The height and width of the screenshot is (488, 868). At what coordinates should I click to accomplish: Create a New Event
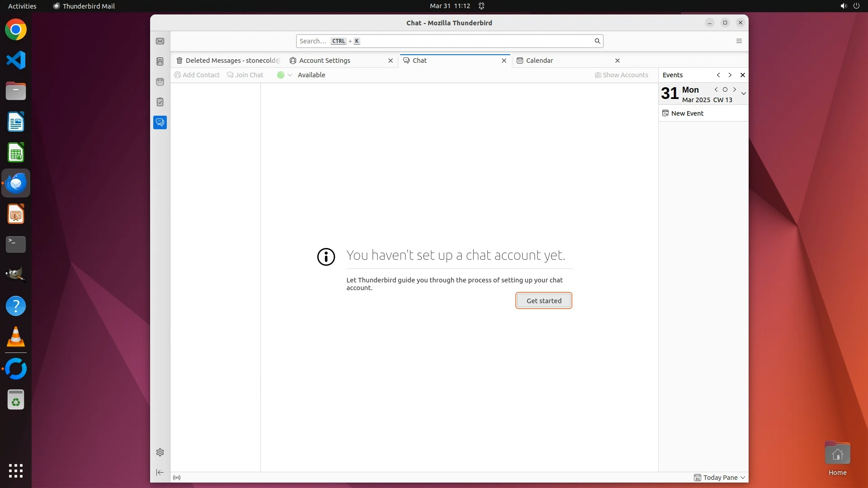pyautogui.click(x=687, y=113)
